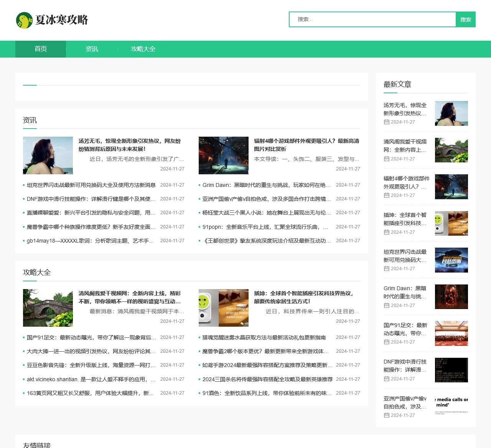Click the Grim Dawn sidebar thumbnail

point(451,297)
